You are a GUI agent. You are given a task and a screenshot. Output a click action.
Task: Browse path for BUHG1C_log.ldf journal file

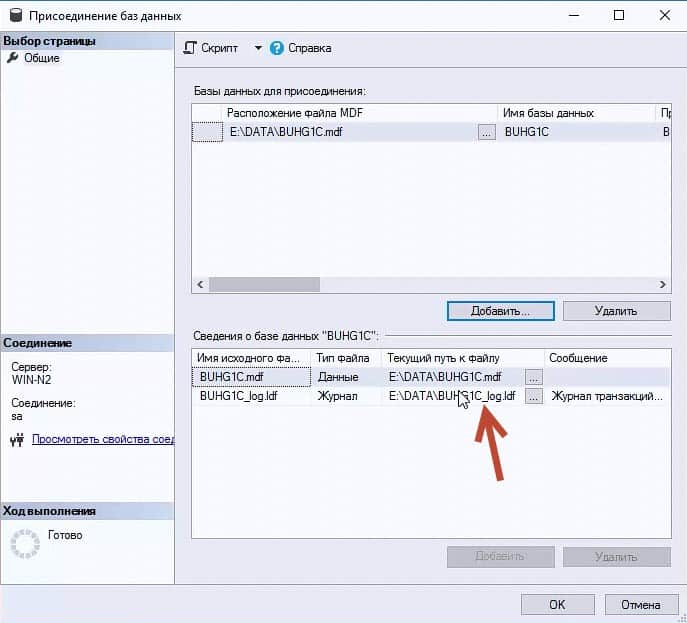pyautogui.click(x=534, y=396)
